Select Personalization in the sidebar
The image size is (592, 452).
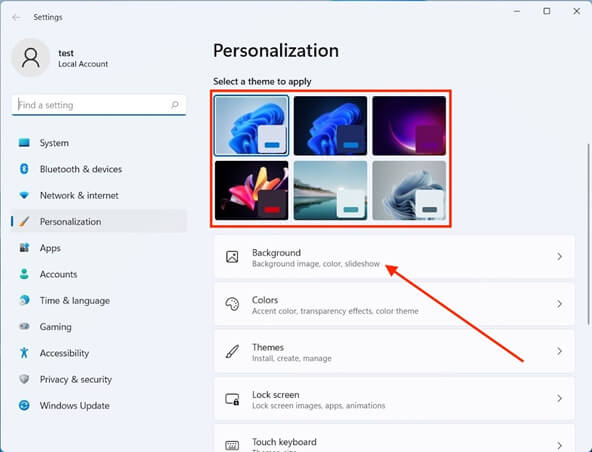click(99, 222)
